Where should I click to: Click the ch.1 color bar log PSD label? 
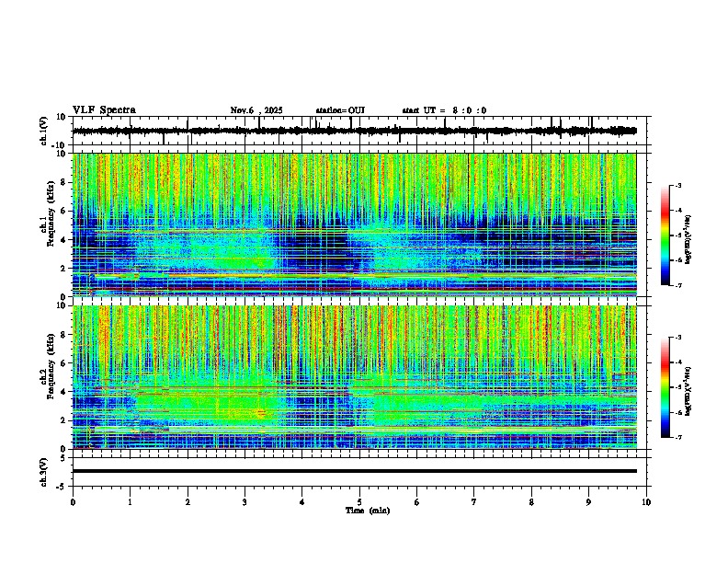pyautogui.click(x=688, y=239)
